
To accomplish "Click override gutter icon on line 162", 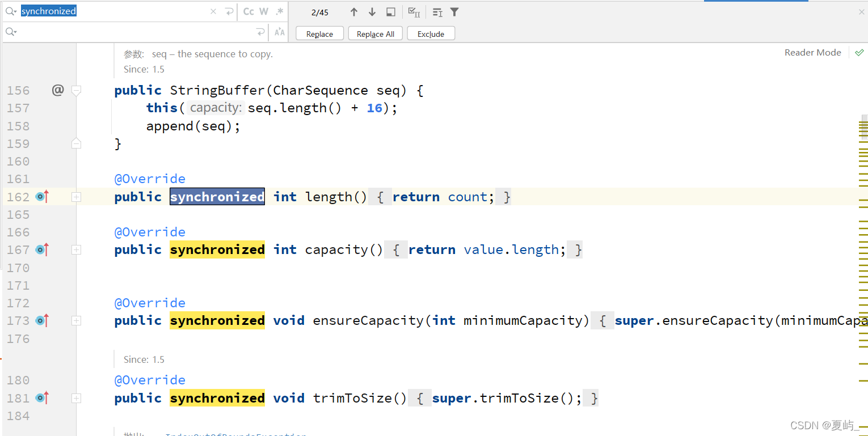I will point(42,197).
